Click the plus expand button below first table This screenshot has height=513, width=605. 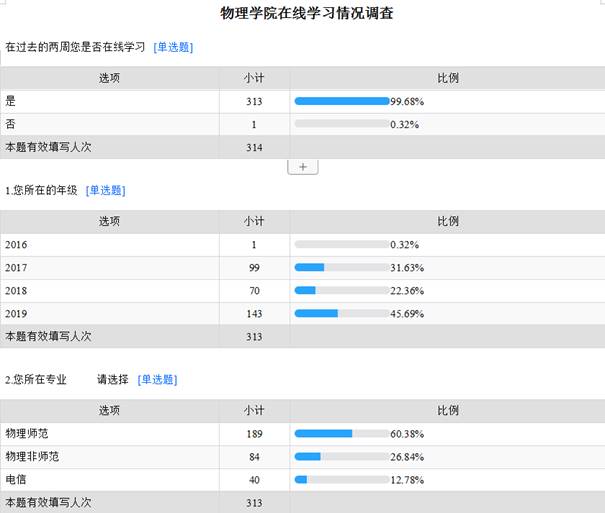point(303,167)
